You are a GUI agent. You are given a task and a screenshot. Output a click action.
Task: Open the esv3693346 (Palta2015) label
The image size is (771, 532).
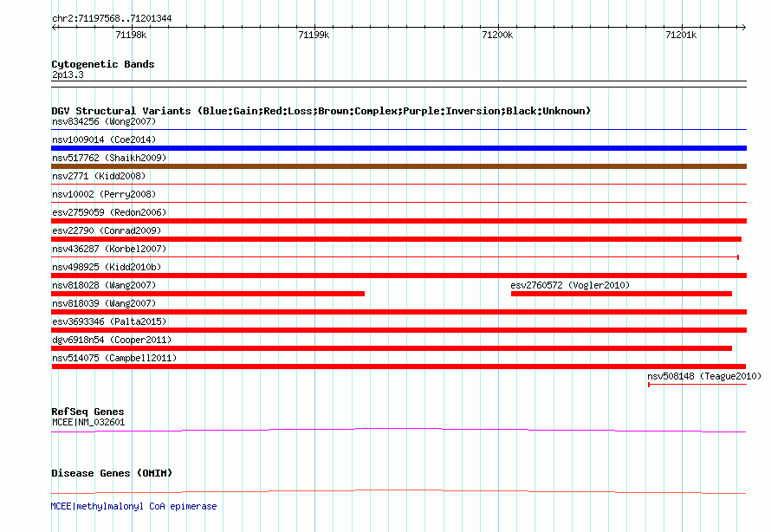point(108,321)
